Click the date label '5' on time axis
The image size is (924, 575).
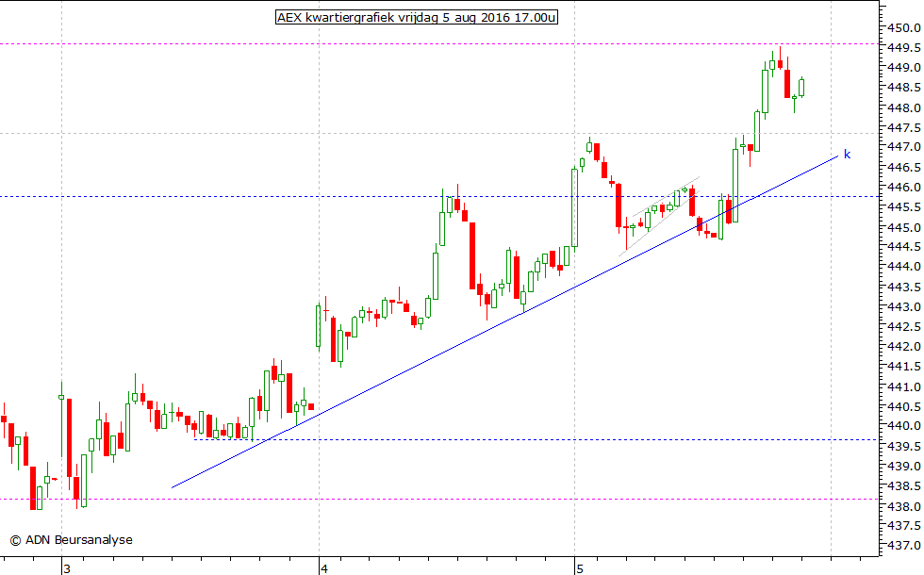tap(580, 568)
